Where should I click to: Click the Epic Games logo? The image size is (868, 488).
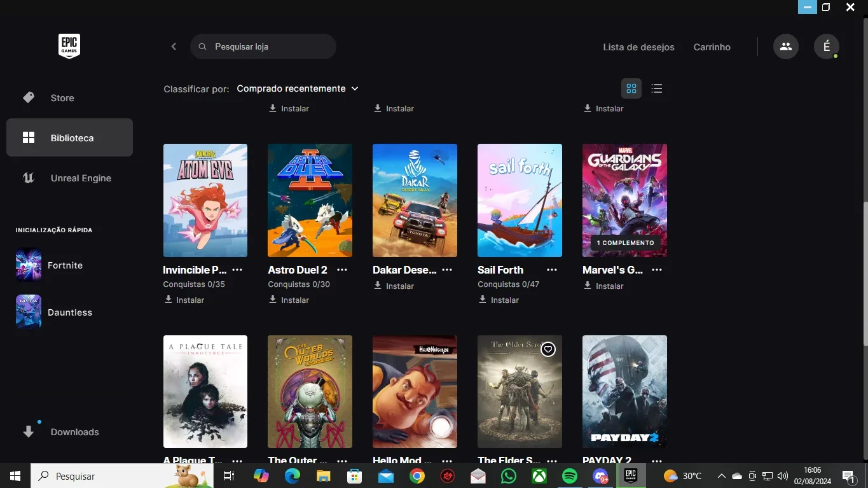point(69,46)
